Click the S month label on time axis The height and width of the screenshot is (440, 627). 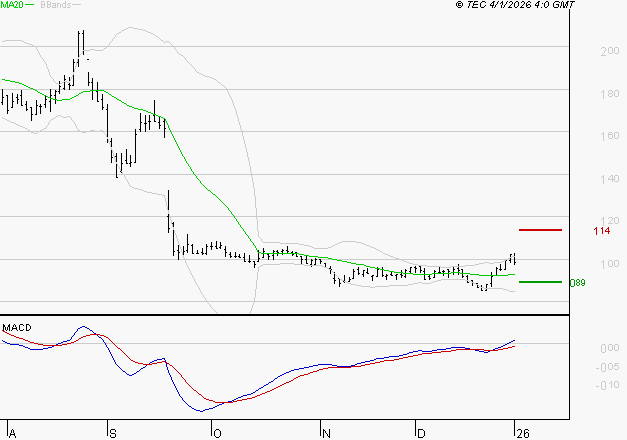click(x=113, y=434)
